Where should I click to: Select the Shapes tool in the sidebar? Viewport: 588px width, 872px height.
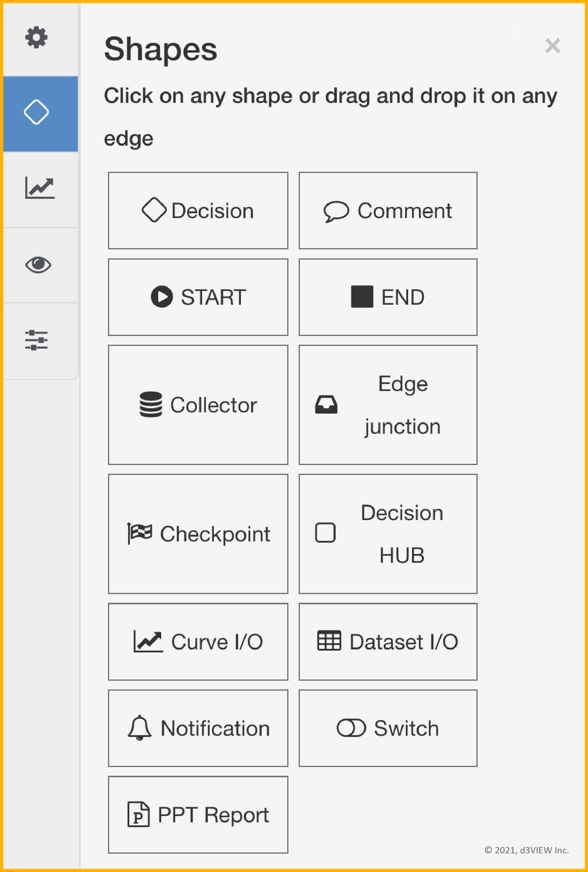[x=36, y=111]
